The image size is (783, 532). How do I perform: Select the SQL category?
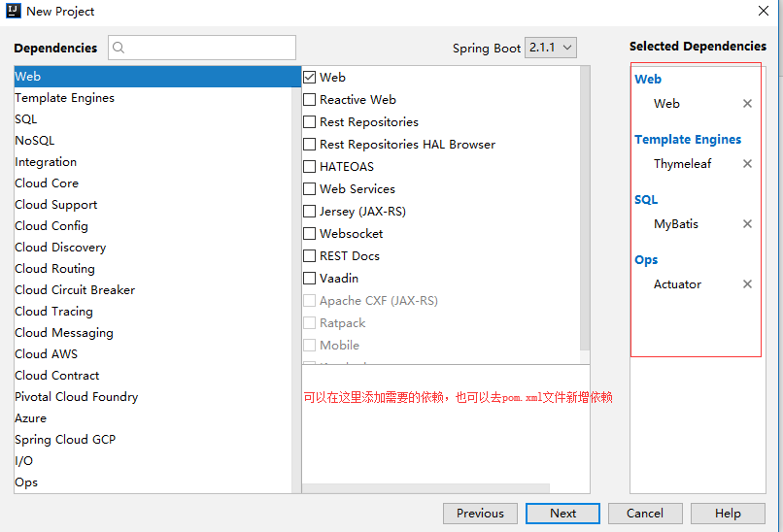click(x=153, y=119)
